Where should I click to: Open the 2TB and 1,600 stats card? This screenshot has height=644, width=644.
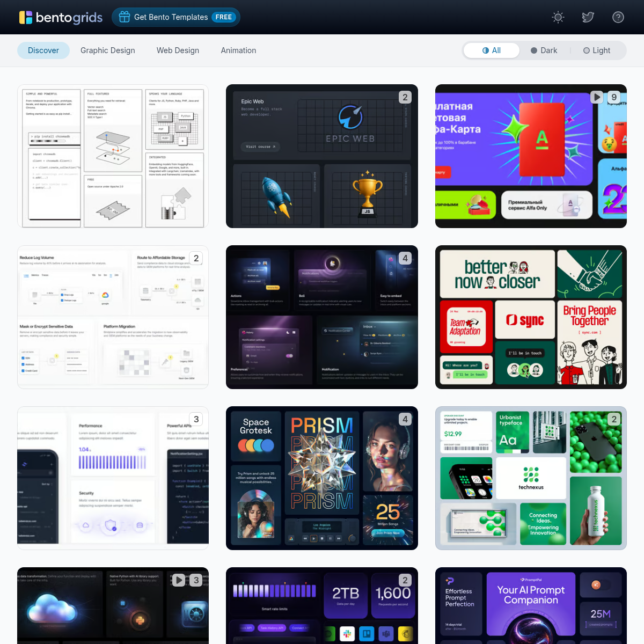click(x=322, y=605)
